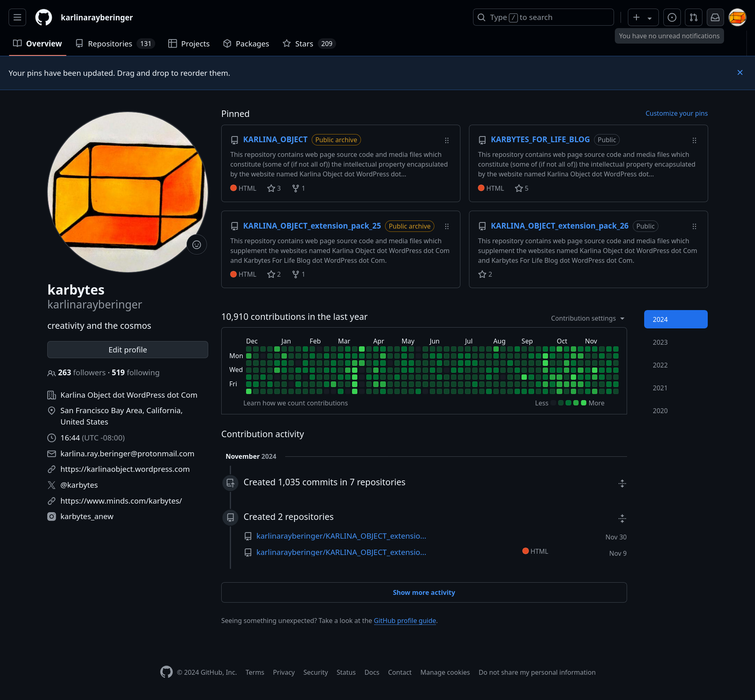Switch to the Packages tab
This screenshot has height=700, width=755.
coord(246,44)
